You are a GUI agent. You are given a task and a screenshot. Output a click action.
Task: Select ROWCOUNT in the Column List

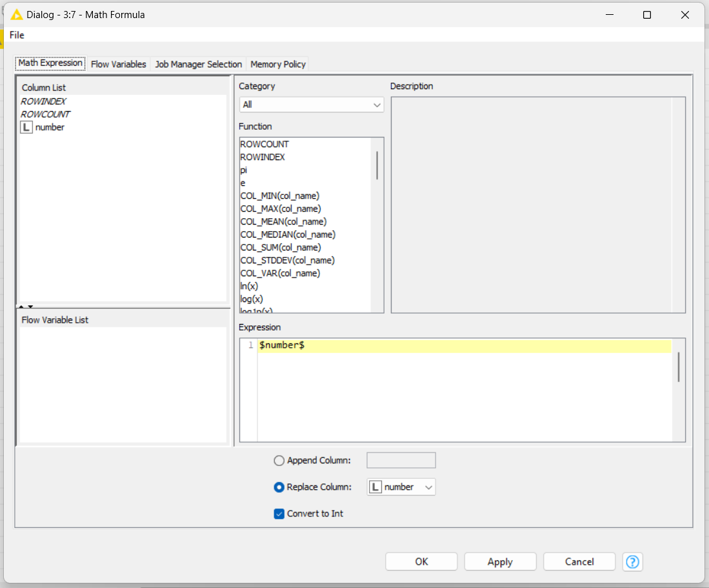point(45,114)
